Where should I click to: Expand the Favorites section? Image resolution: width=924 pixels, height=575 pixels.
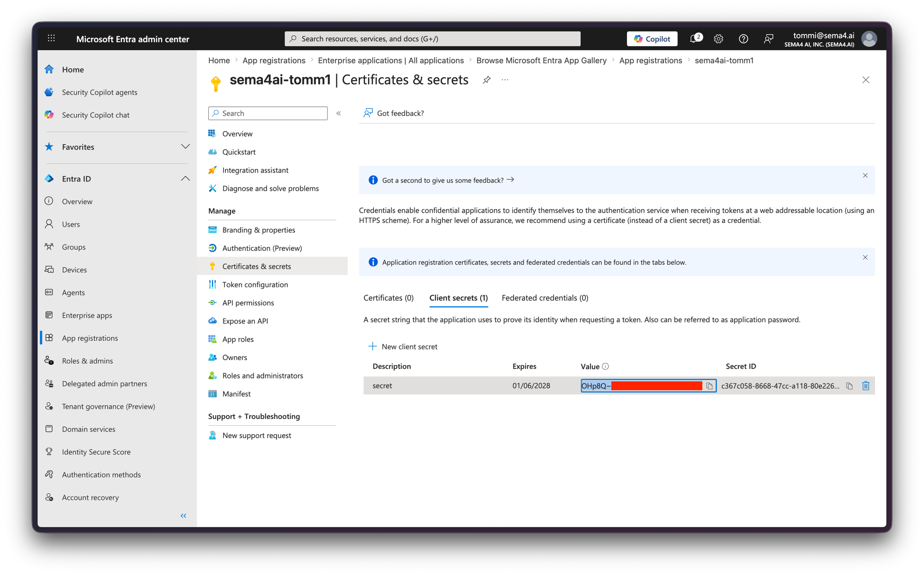point(185,147)
